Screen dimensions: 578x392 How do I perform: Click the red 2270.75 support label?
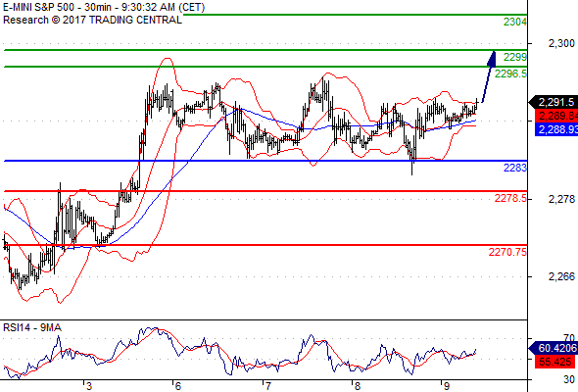pyautogui.click(x=507, y=252)
